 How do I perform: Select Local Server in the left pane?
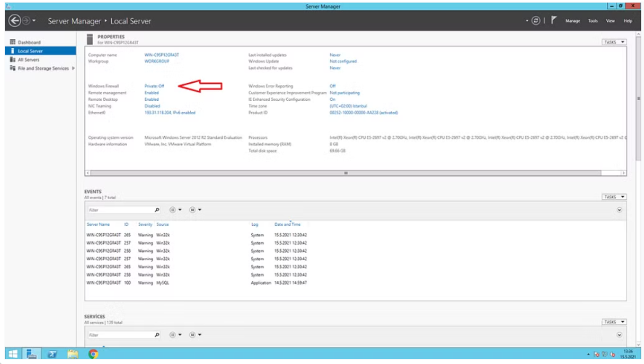coord(40,51)
